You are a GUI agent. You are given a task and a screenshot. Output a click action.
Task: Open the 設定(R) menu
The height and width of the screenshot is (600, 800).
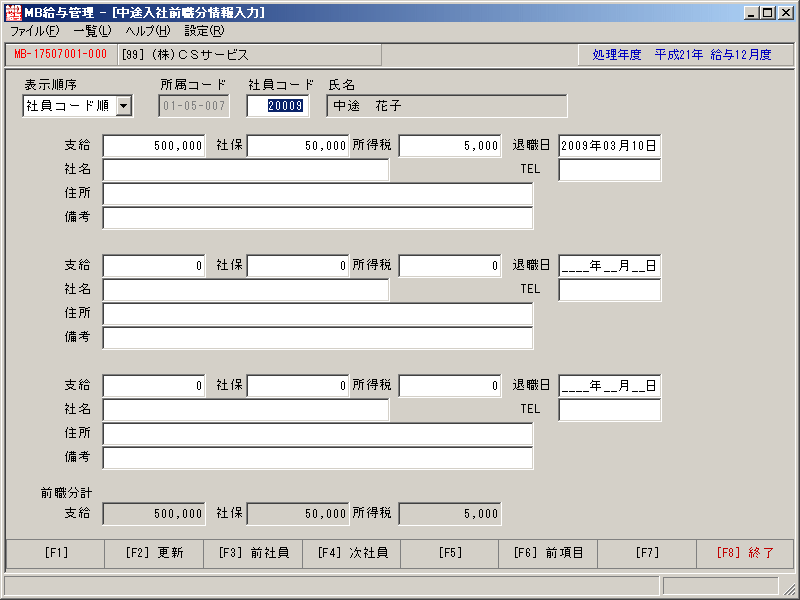pos(204,31)
